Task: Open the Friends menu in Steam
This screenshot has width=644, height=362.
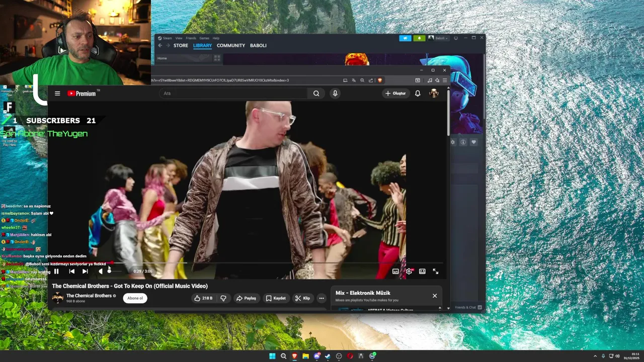Action: tap(191, 38)
